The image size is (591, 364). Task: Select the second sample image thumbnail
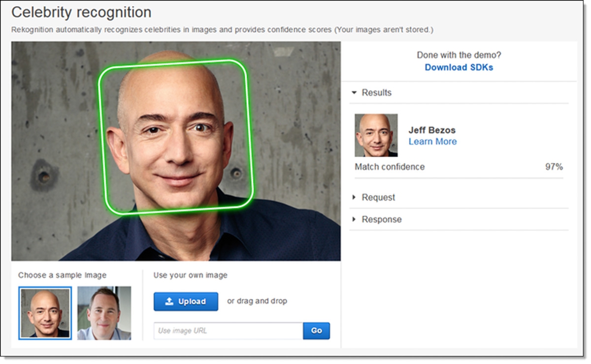pos(104,313)
